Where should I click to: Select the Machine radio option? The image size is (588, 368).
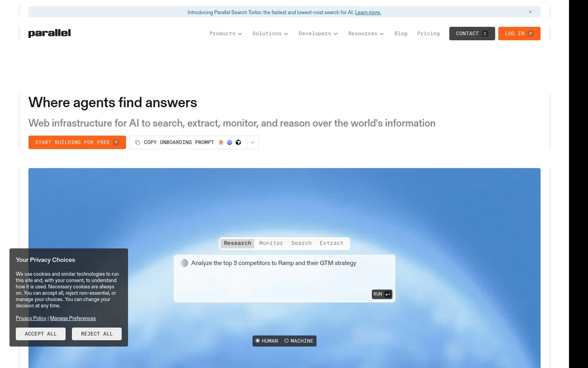[x=299, y=341]
